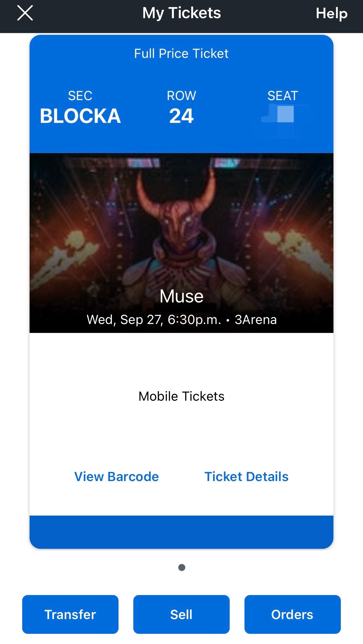Tap the row number 24
363x644 pixels.
[x=181, y=116]
